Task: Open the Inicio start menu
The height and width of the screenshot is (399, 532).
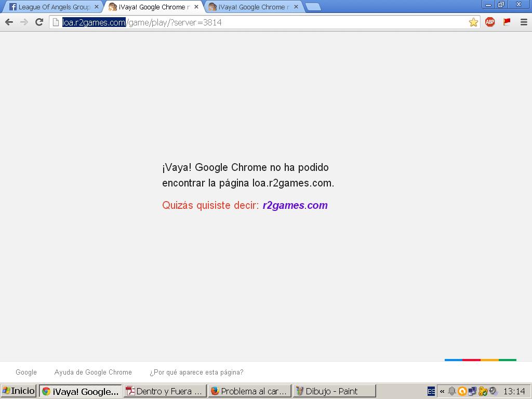Action: pos(19,391)
